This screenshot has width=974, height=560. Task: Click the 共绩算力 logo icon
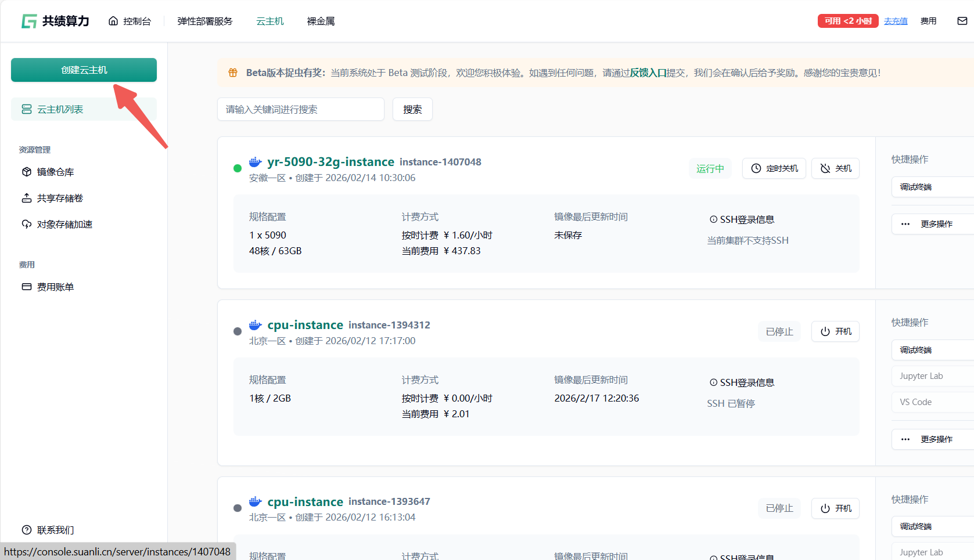click(x=29, y=21)
